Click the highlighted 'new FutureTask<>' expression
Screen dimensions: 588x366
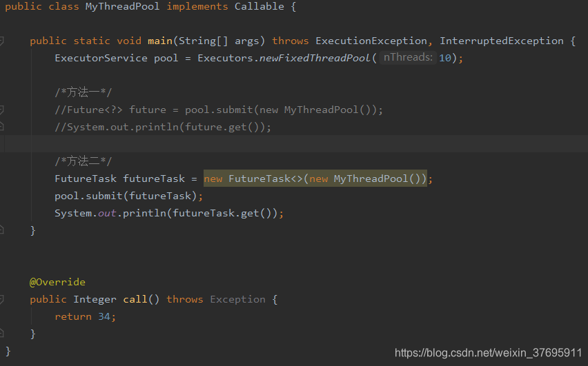coord(315,179)
